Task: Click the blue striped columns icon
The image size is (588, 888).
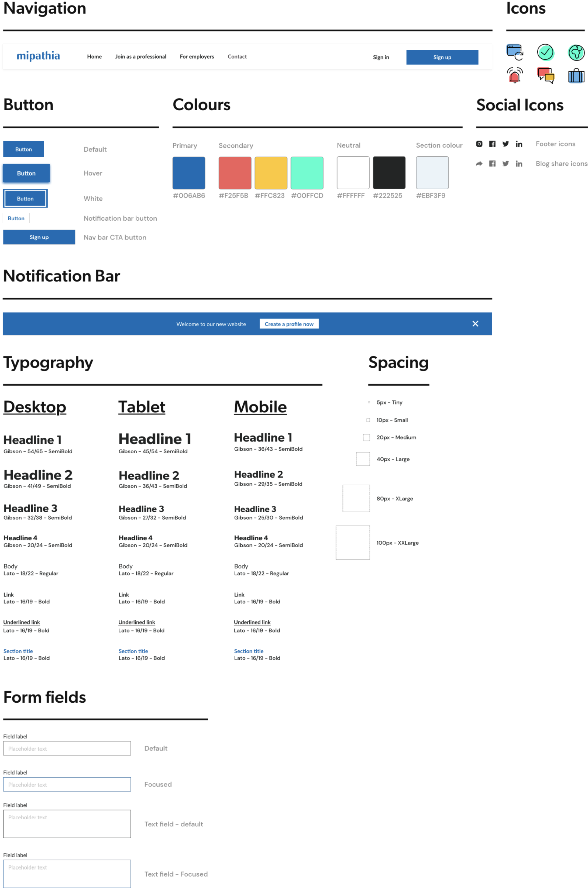Action: click(x=576, y=77)
